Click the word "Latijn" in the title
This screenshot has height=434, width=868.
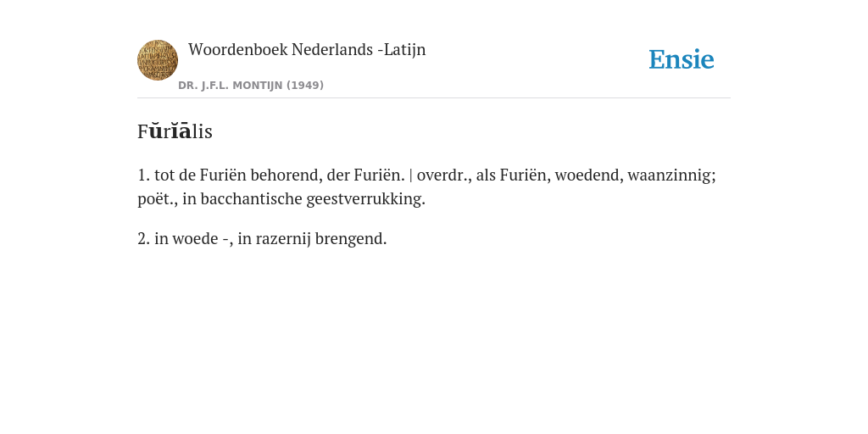pos(404,49)
